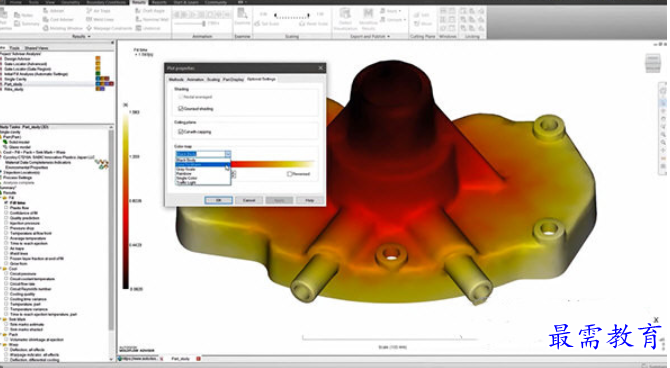
Task: Click the OK button in Plot properties
Action: 218,200
